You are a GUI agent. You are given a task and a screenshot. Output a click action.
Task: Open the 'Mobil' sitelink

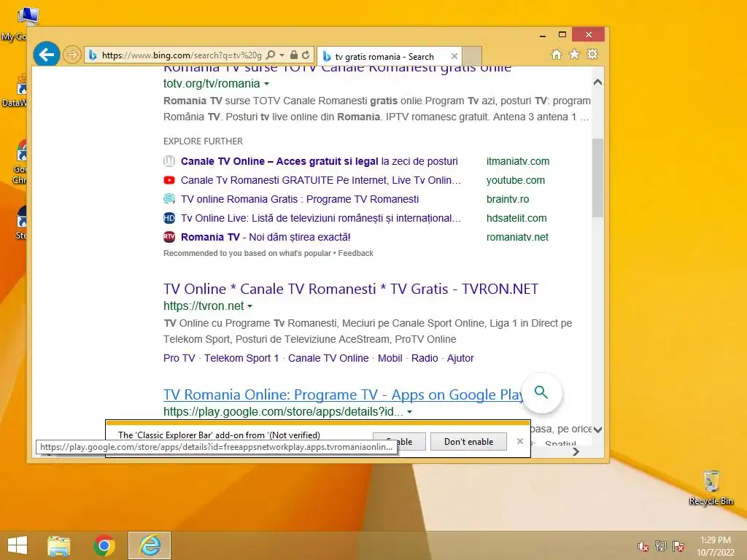pos(390,358)
